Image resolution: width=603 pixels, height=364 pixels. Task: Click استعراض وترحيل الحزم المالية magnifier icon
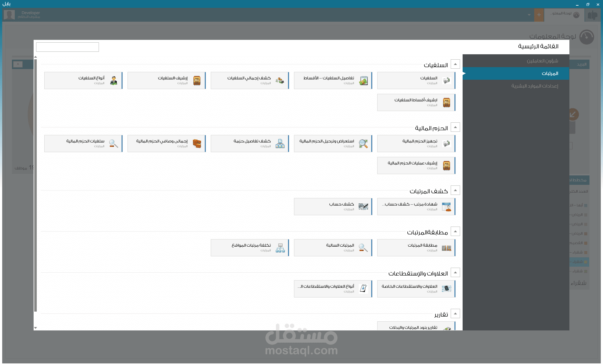coord(363,144)
